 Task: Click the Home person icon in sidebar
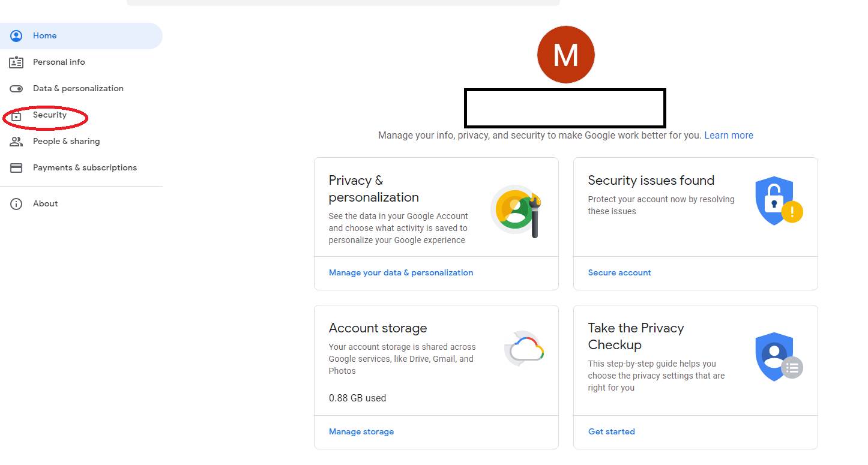point(16,36)
